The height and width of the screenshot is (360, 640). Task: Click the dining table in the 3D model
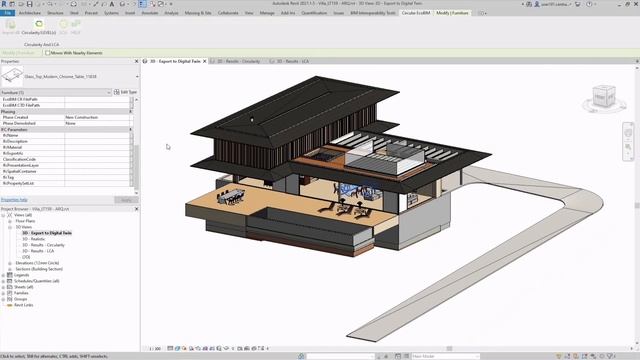tap(232, 197)
